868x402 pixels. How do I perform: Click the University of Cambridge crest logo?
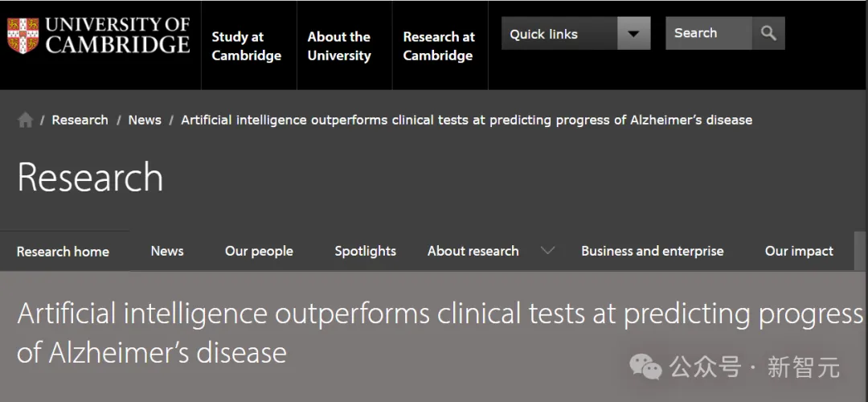[x=23, y=35]
